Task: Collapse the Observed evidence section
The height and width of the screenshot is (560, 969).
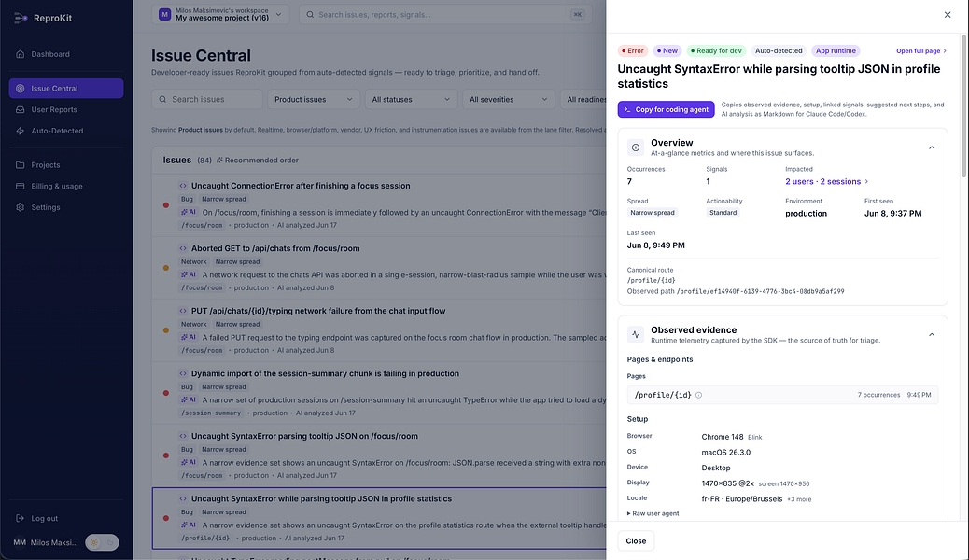Action: (932, 335)
